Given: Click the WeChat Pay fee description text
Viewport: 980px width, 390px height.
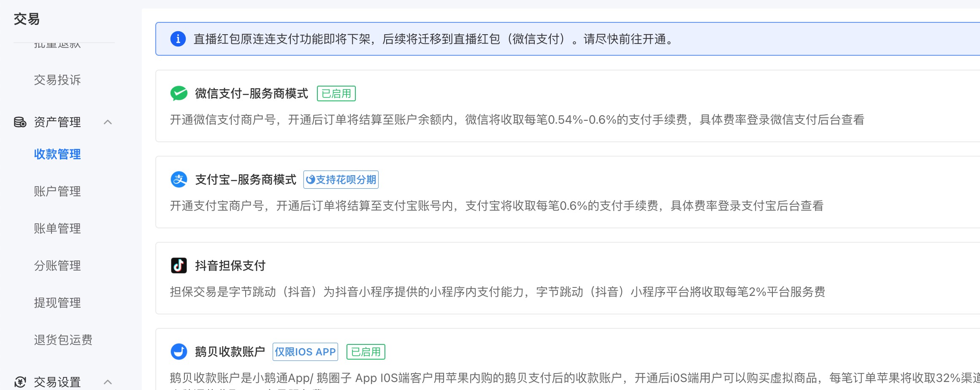Looking at the screenshot, I should [517, 120].
